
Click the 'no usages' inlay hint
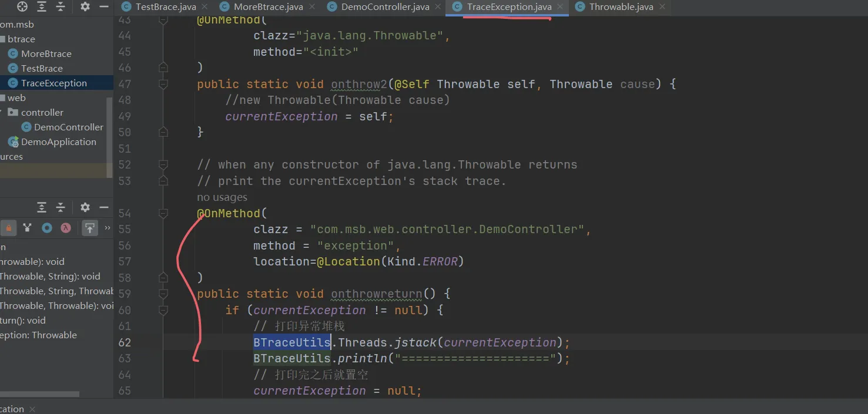pyautogui.click(x=222, y=197)
